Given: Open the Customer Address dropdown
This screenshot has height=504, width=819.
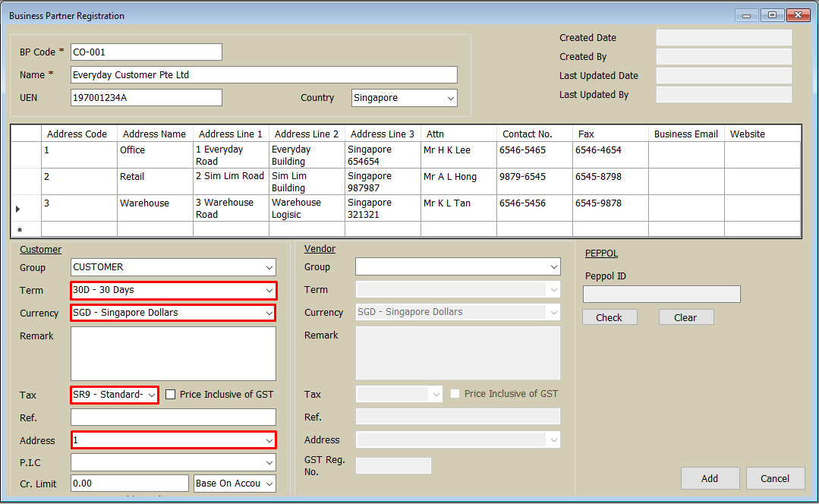Looking at the screenshot, I should pos(173,439).
